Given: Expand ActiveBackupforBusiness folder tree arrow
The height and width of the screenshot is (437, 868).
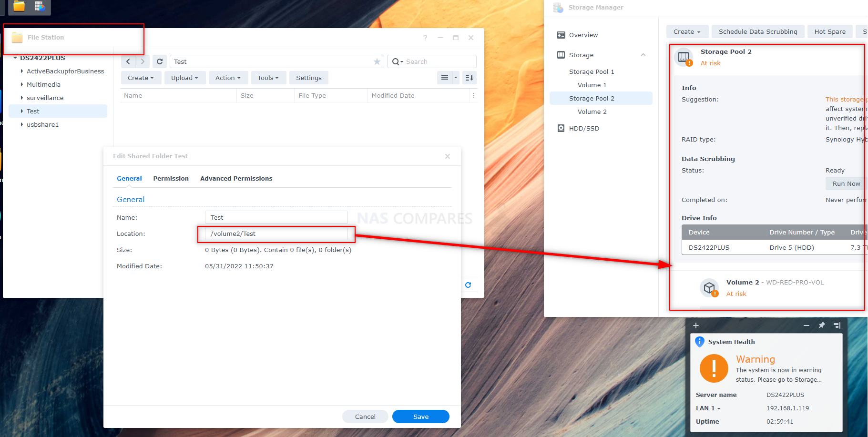Looking at the screenshot, I should coord(21,71).
